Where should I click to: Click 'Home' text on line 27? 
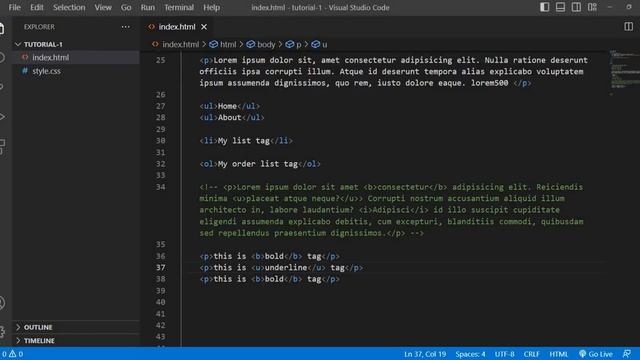[227, 106]
